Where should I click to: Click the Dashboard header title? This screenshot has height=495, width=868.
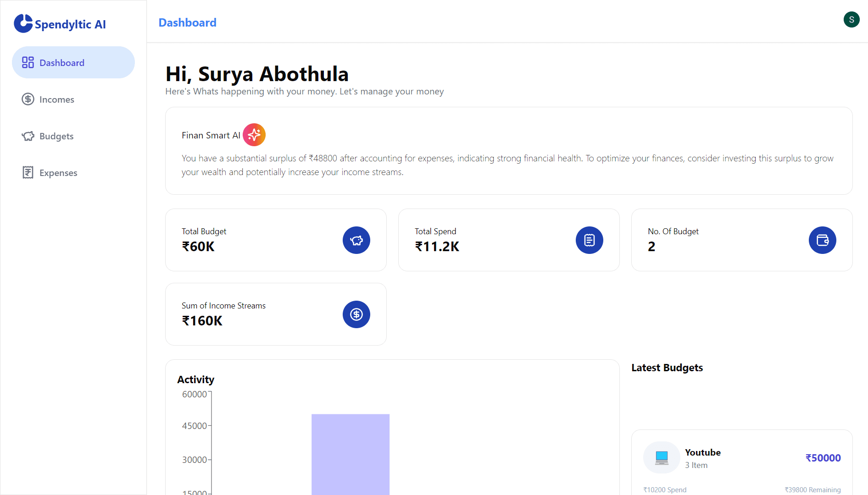tap(187, 22)
